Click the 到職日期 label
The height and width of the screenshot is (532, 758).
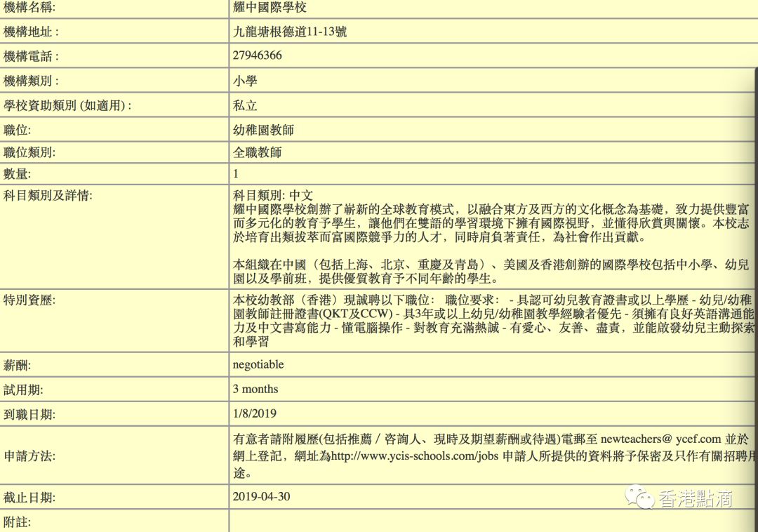(29, 415)
